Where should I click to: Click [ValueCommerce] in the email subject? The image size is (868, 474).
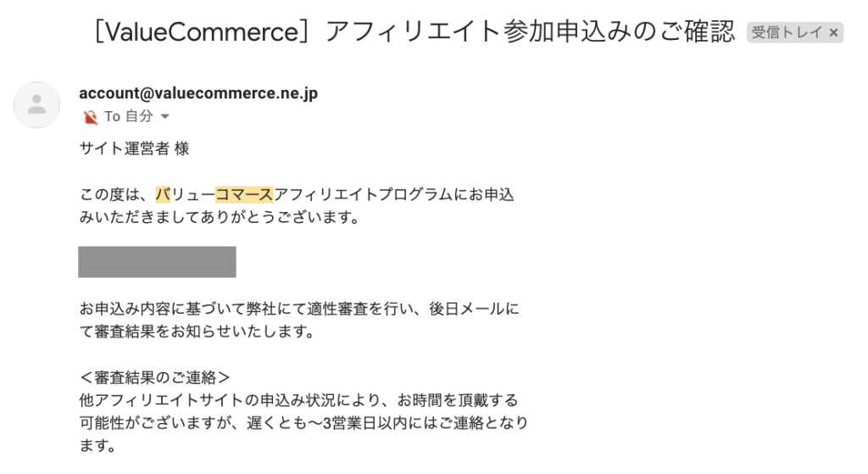coord(202,31)
